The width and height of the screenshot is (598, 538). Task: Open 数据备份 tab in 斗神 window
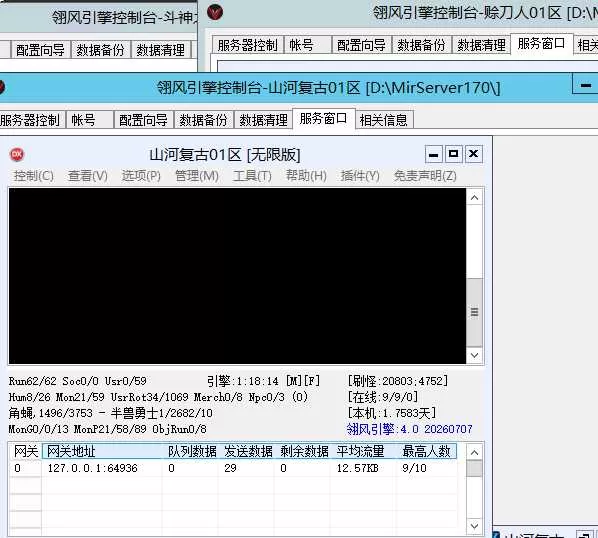(x=100, y=50)
